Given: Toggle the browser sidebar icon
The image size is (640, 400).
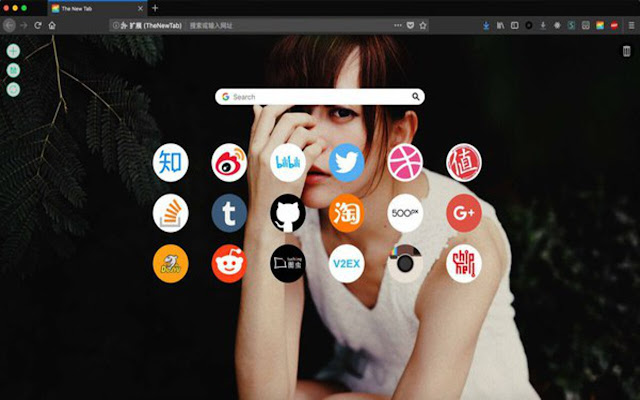Looking at the screenshot, I should tap(515, 25).
